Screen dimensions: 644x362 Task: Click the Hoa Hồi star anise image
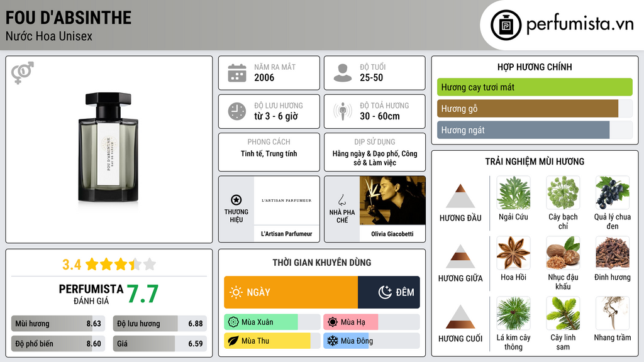click(x=513, y=253)
